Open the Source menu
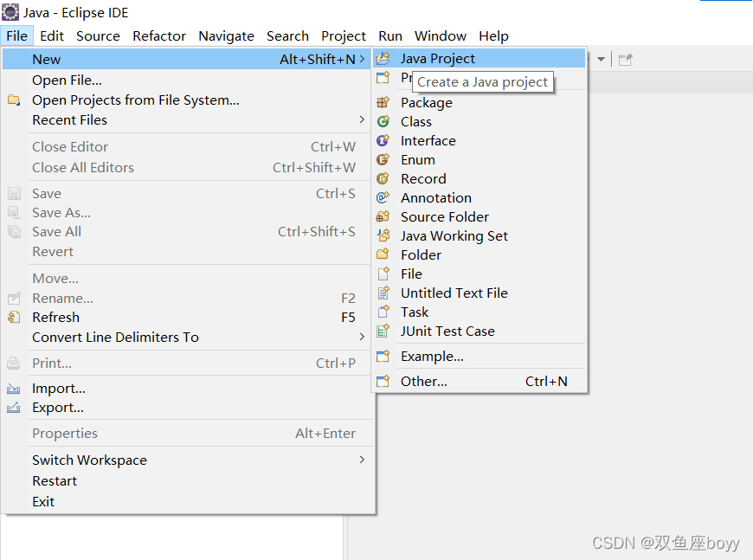 tap(98, 36)
